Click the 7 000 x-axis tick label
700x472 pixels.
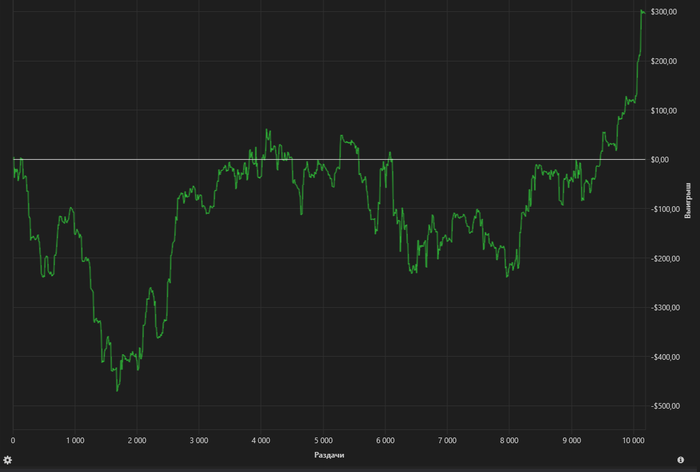point(447,441)
